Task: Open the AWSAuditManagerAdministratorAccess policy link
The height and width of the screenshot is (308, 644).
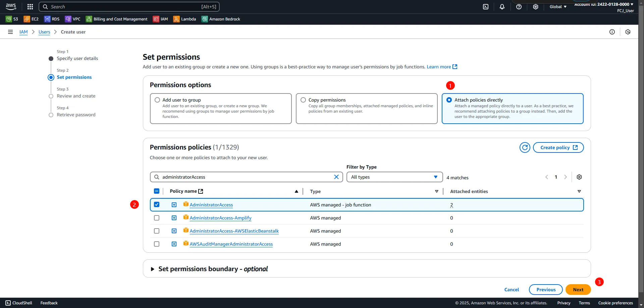Action: [x=231, y=244]
